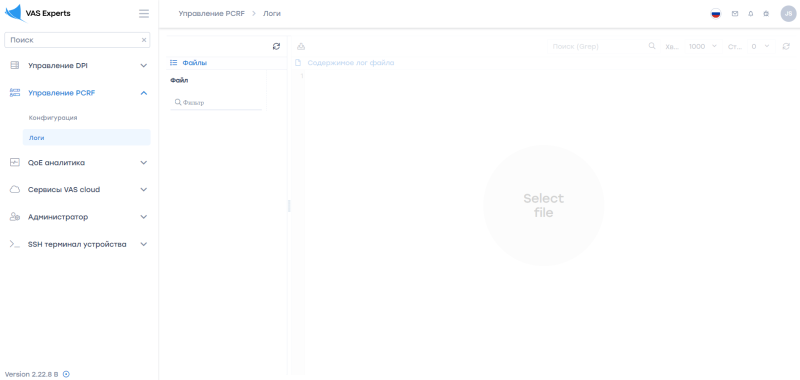Screen dimensions: 800x380
Task: Expand Сервисы VAS cloud chevron
Action: point(144,189)
